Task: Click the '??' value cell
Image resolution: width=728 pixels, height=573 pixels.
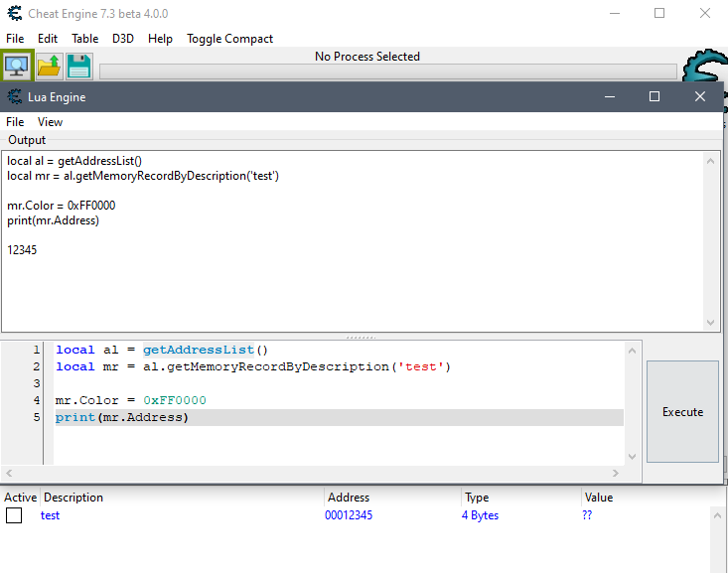Action: pos(587,515)
